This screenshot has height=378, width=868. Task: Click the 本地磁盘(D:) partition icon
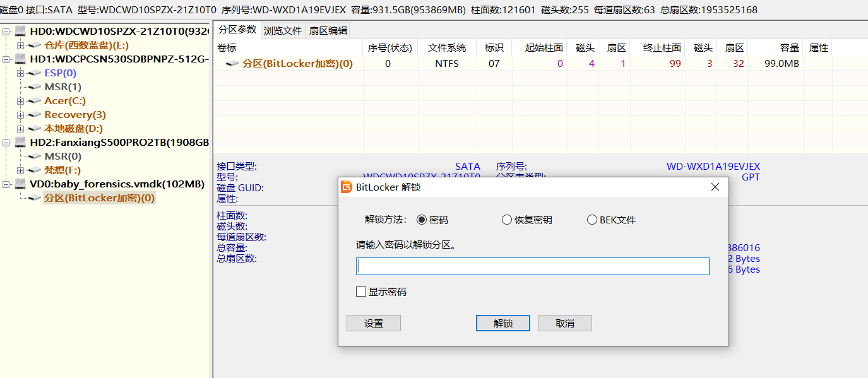[35, 128]
